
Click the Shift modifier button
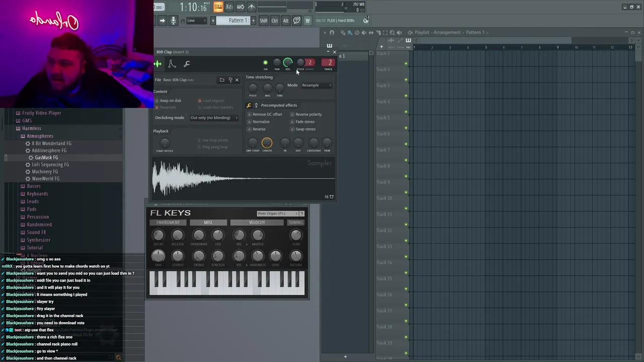tap(264, 21)
